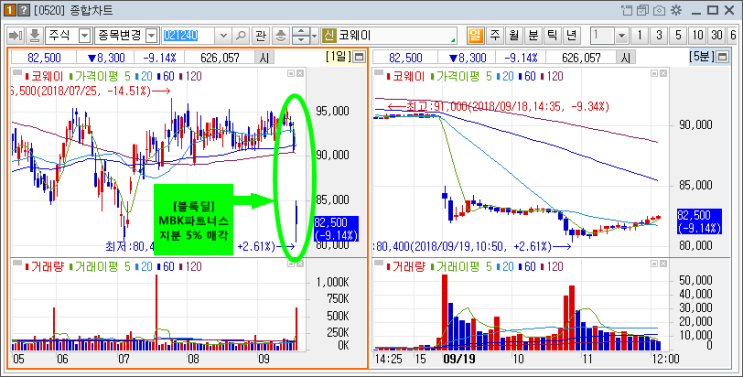The width and height of the screenshot is (743, 377).
Task: Click the download arrow icon in toolbar
Action: pos(34,35)
